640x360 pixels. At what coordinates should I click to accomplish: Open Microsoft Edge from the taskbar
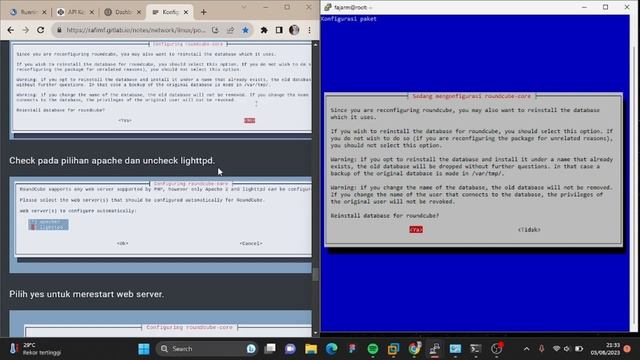pyautogui.click(x=331, y=349)
